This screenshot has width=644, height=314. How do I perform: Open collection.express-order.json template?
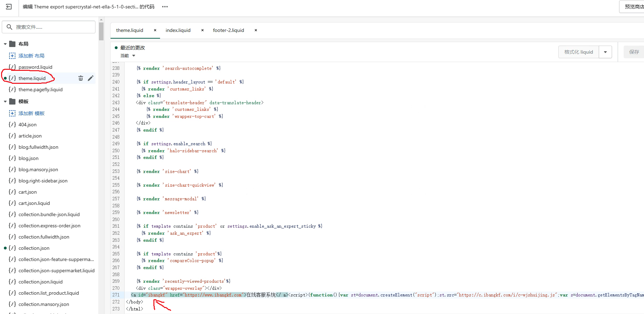(x=49, y=226)
